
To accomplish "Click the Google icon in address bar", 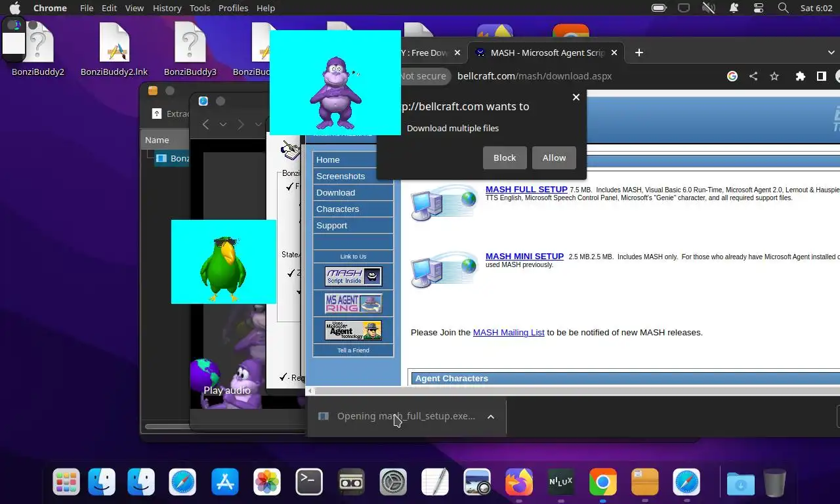I will (732, 76).
